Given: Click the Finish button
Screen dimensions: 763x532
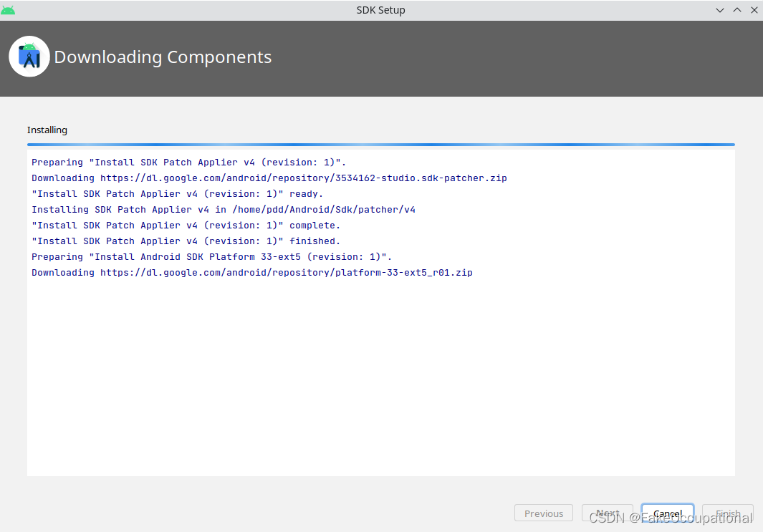Looking at the screenshot, I should 727,513.
